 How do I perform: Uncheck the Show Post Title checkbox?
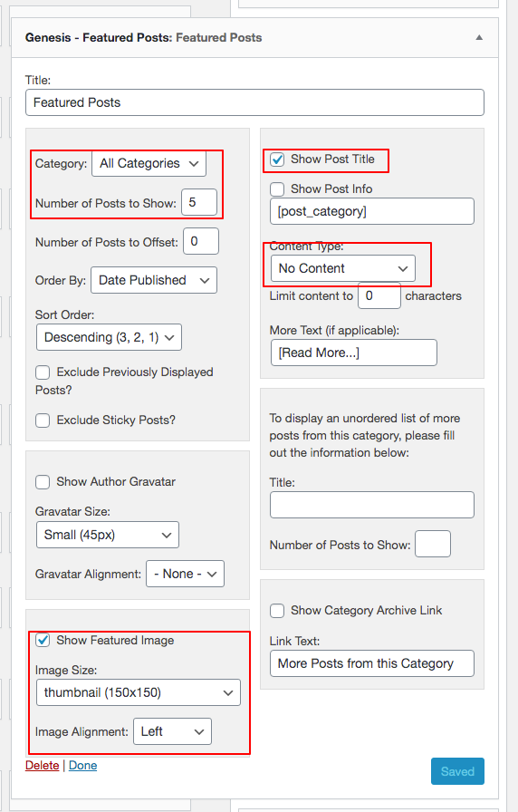(x=277, y=159)
